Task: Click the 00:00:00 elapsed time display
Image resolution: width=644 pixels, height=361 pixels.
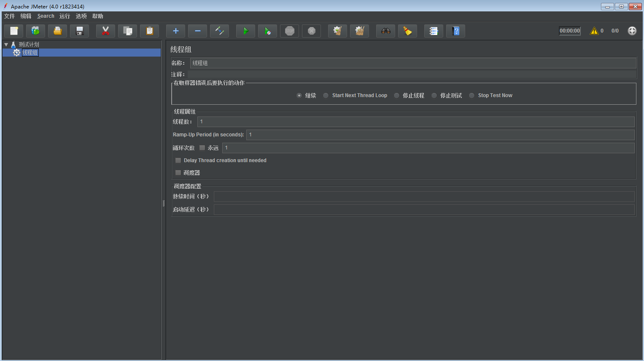Action: (x=570, y=31)
